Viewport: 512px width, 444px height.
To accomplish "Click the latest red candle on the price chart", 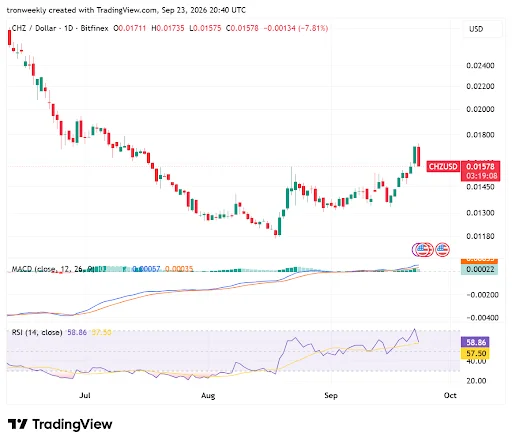I will click(419, 156).
